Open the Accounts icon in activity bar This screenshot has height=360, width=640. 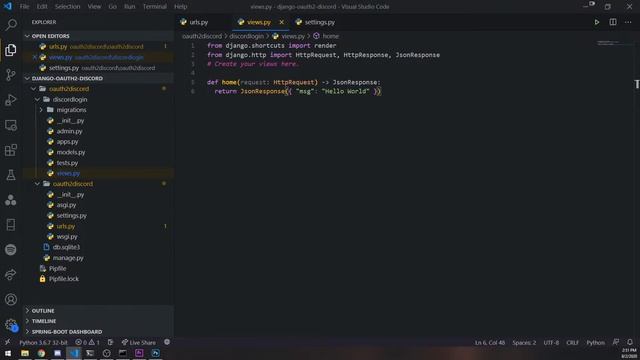click(x=11, y=300)
